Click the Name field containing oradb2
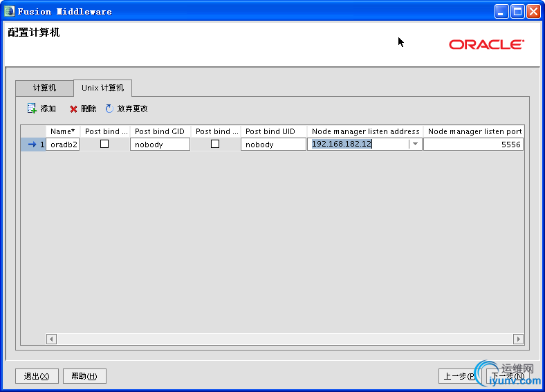The width and height of the screenshot is (545, 392). click(63, 144)
